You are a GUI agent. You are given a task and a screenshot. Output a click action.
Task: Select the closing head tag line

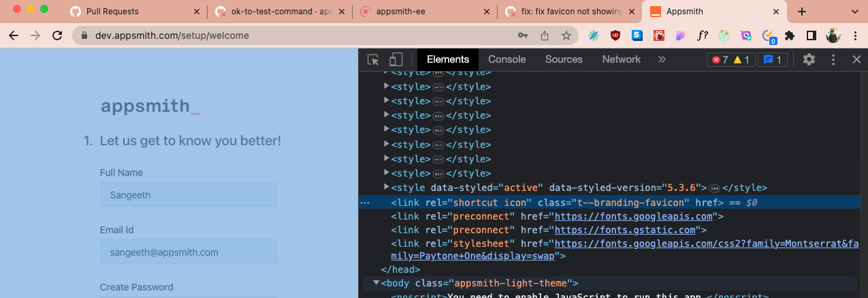pos(400,269)
